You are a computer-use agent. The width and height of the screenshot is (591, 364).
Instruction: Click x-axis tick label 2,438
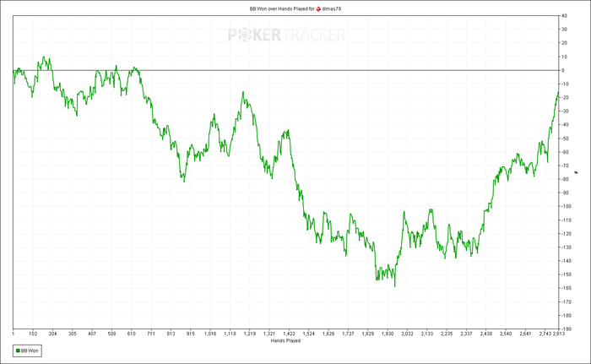coord(485,334)
